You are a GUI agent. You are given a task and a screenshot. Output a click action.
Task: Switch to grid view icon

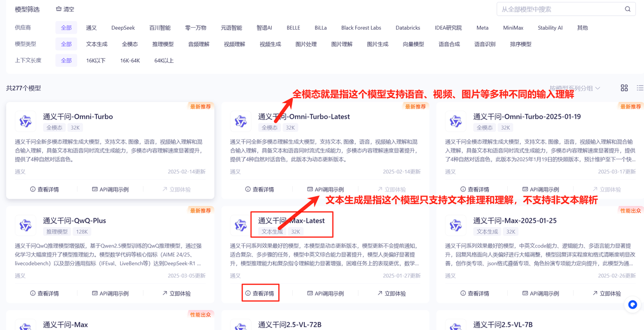(624, 88)
